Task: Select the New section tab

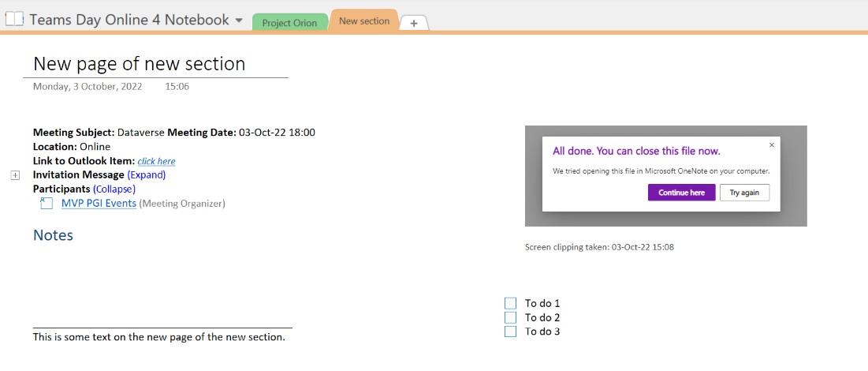Action: point(364,21)
